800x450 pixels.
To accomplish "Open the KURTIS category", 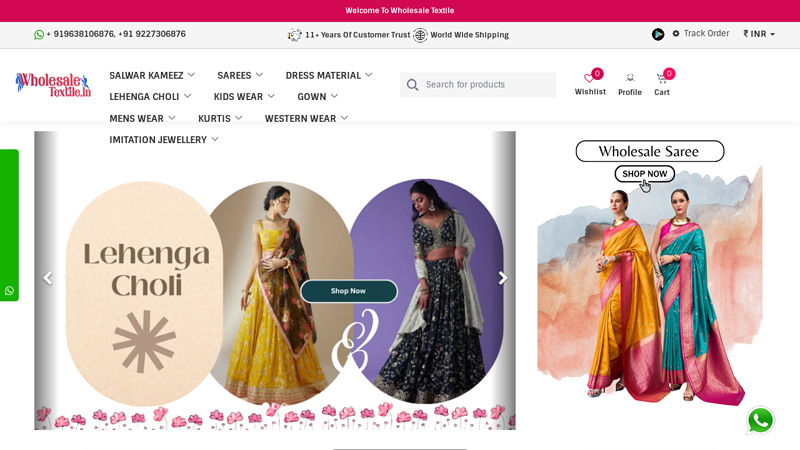I will 214,119.
